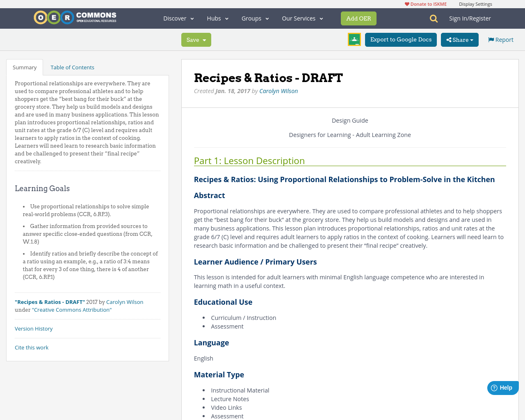
Task: Open Display Settings
Action: click(x=475, y=3)
